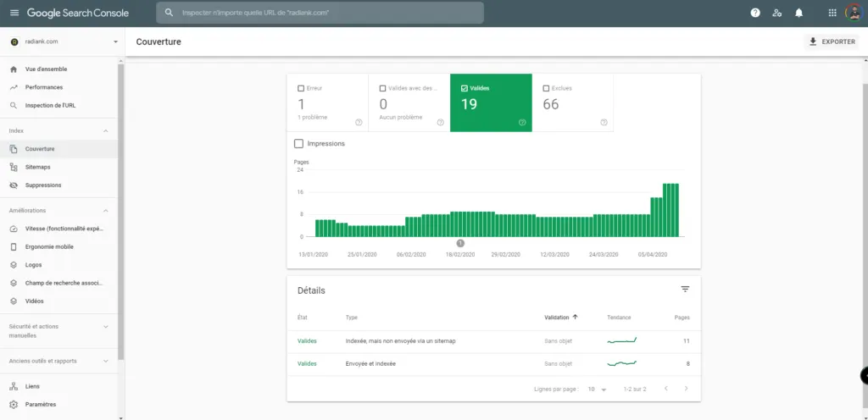Expand Anciens outils et rapports section
The width and height of the screenshot is (868, 420).
(x=105, y=361)
